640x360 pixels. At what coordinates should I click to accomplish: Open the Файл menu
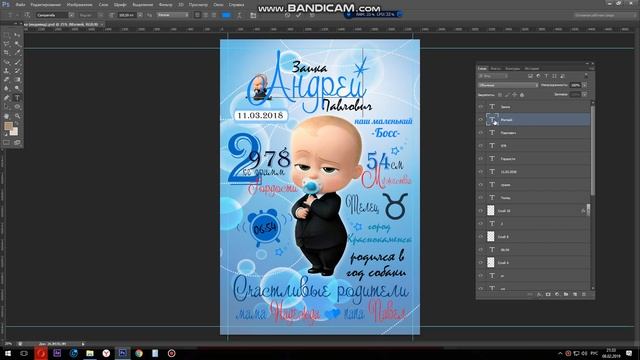tap(20, 5)
